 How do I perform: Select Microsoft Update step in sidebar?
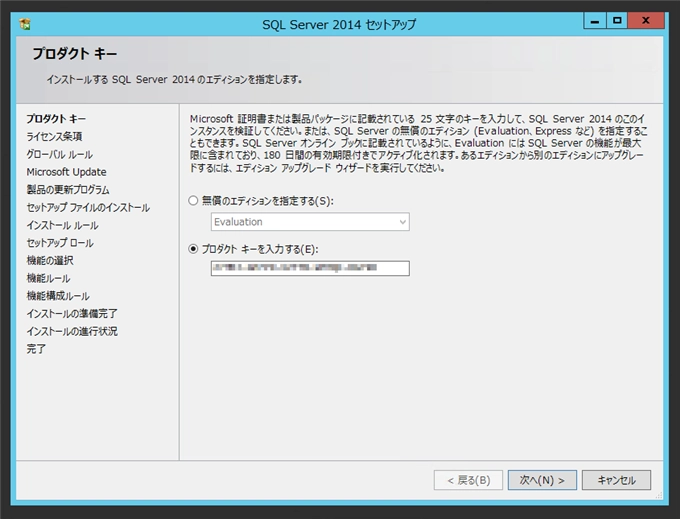pos(66,172)
